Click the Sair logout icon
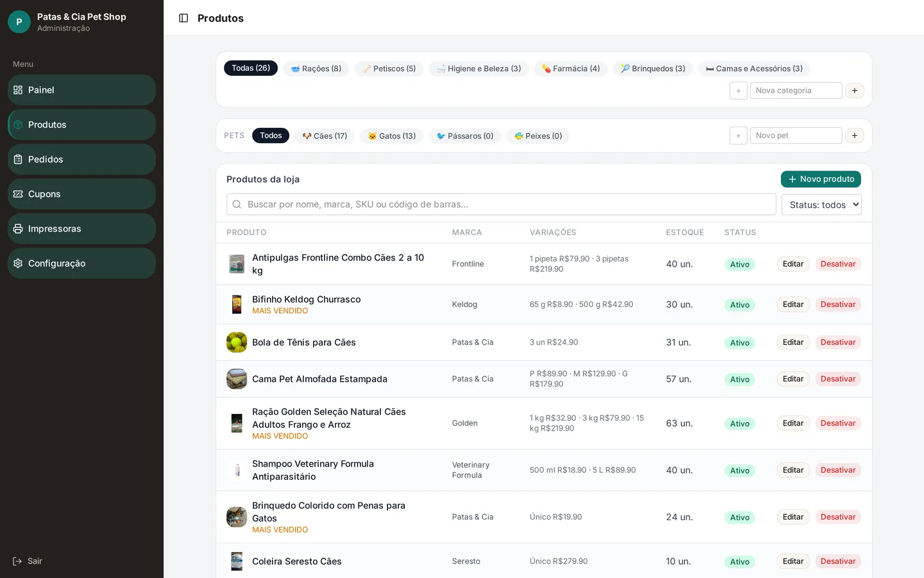This screenshot has width=924, height=578. [x=17, y=561]
